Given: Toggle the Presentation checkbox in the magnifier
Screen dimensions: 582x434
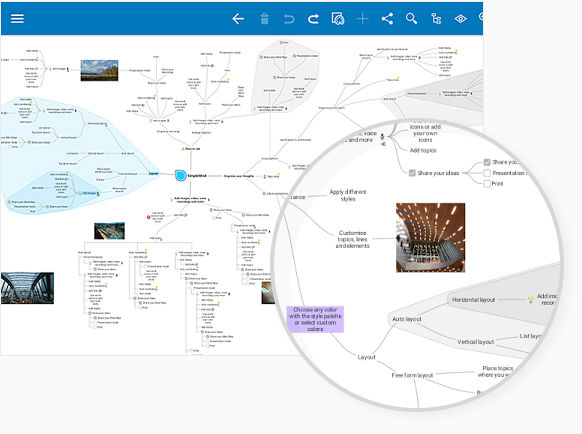Looking at the screenshot, I should (487, 173).
